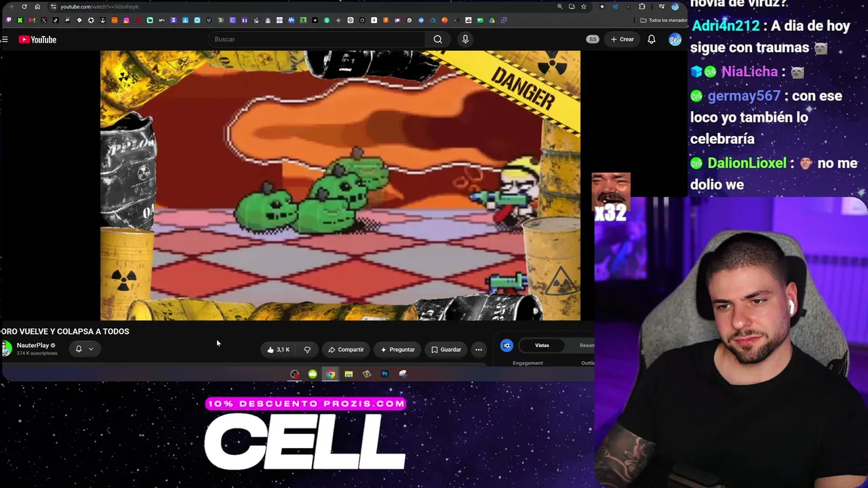The image size is (868, 488).
Task: Click the magnifier search button
Action: click(438, 39)
